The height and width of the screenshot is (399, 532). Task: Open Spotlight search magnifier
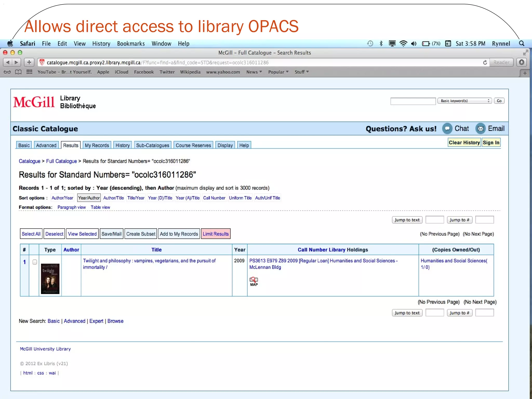click(x=522, y=43)
